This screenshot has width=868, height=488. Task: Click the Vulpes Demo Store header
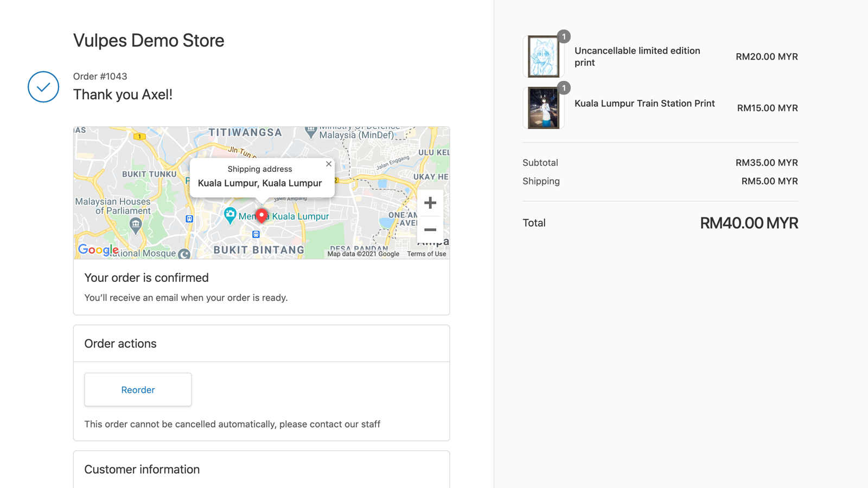click(149, 40)
